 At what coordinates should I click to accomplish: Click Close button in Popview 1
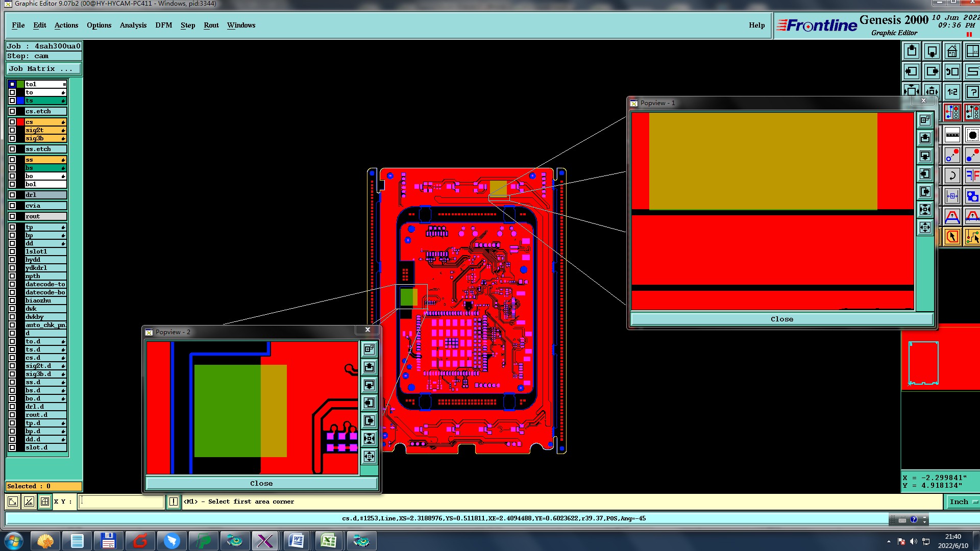point(781,319)
